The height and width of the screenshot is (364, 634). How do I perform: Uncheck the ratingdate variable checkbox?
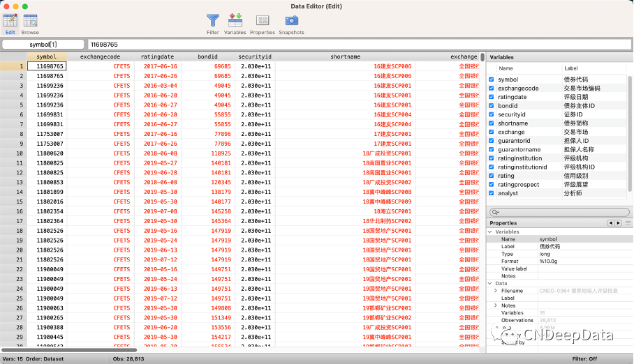[492, 97]
